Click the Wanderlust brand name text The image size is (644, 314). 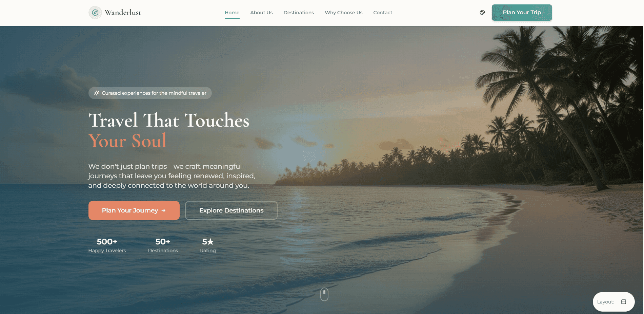point(123,13)
